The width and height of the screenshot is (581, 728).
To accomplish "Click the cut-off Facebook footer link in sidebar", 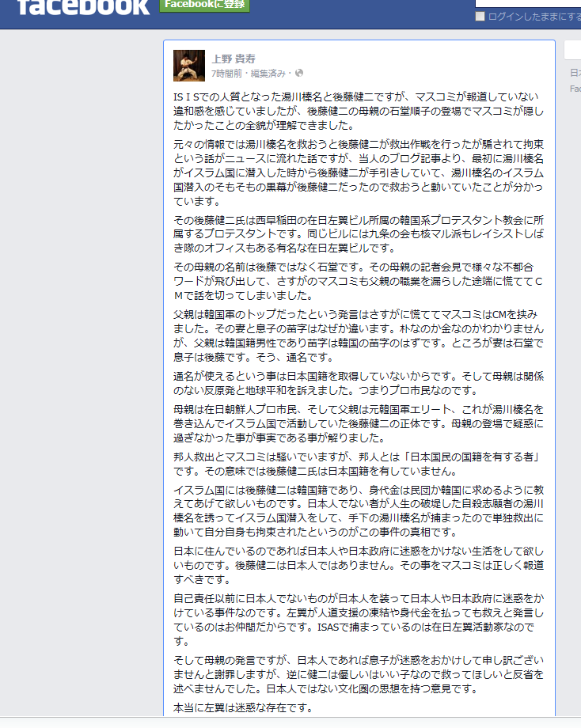I will (575, 89).
